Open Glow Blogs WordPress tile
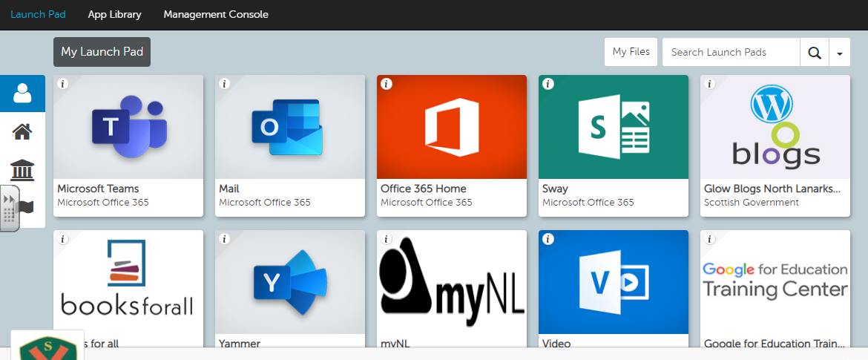 pyautogui.click(x=775, y=128)
